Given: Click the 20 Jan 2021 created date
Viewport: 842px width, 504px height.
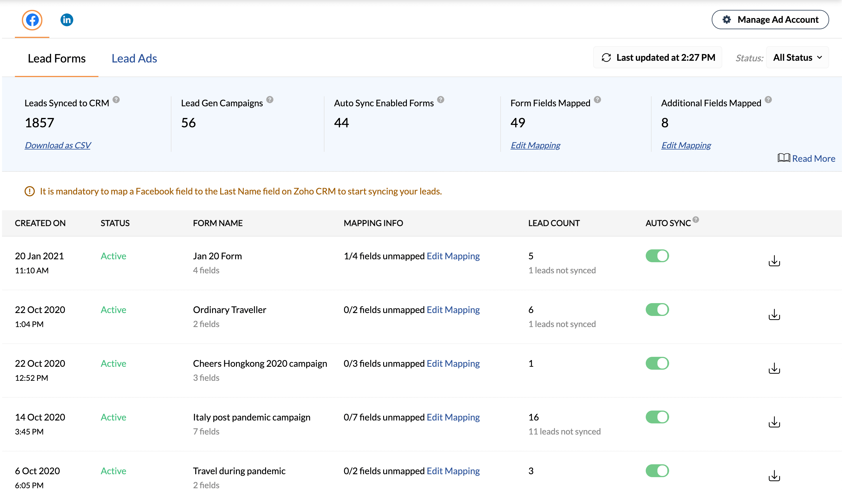Looking at the screenshot, I should pos(39,256).
